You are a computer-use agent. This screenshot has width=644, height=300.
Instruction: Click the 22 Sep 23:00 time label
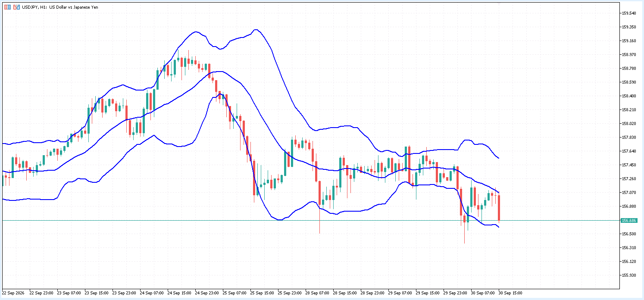click(41, 293)
